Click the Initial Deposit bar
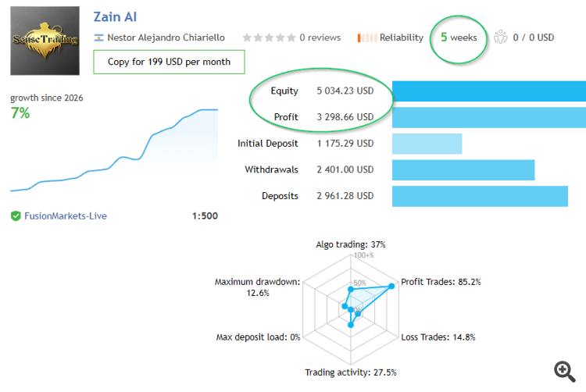The height and width of the screenshot is (392, 586). tap(427, 144)
